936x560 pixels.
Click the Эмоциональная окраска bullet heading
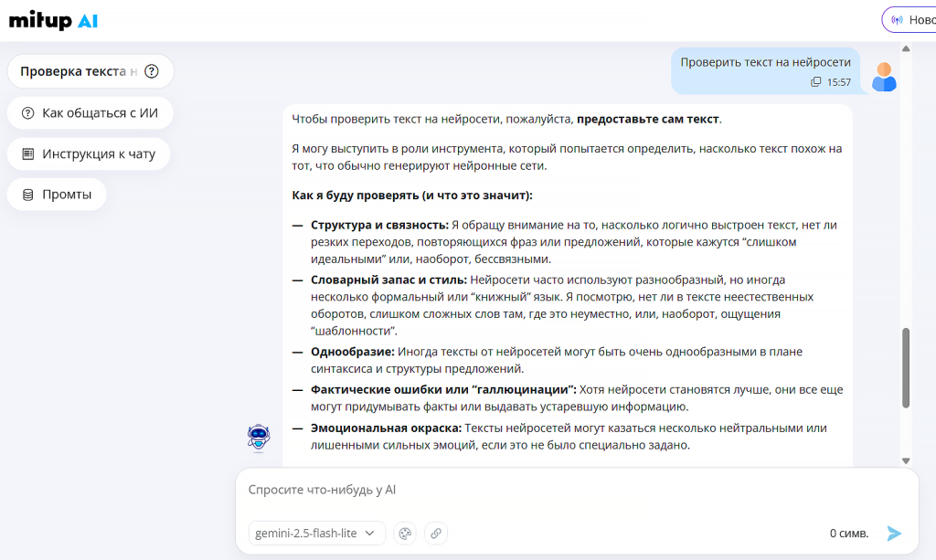[387, 428]
